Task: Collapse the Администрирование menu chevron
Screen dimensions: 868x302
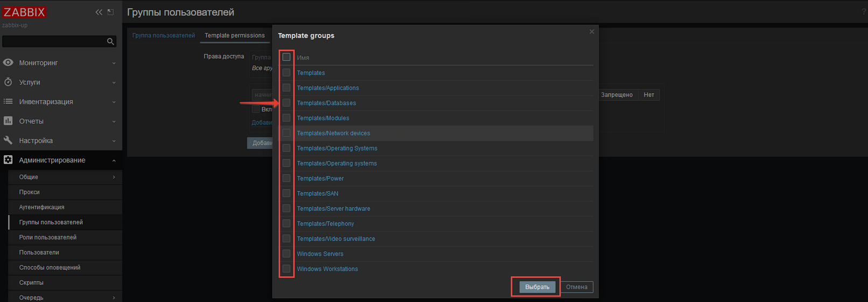Action: 114,160
